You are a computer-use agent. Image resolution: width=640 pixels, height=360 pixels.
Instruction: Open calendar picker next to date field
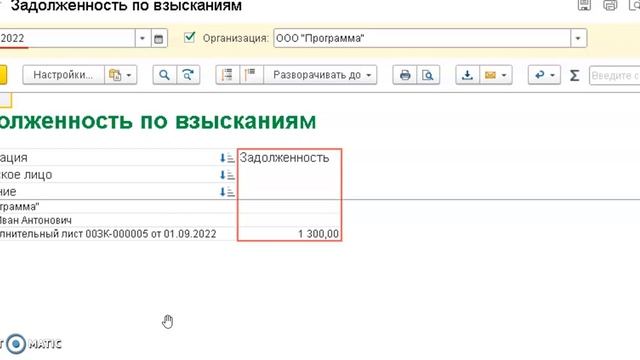coord(158,38)
